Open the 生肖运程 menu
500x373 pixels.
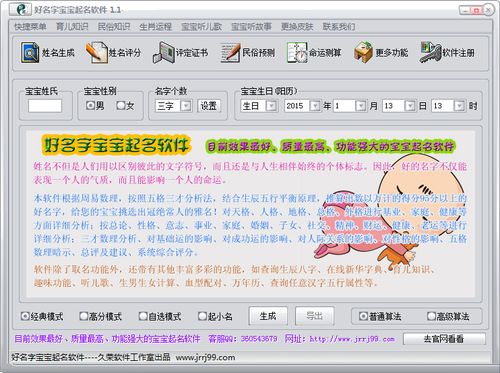(155, 27)
